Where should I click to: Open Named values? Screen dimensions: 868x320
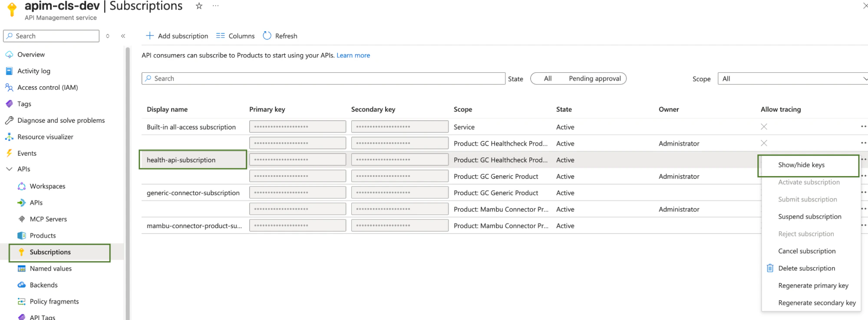click(x=51, y=269)
